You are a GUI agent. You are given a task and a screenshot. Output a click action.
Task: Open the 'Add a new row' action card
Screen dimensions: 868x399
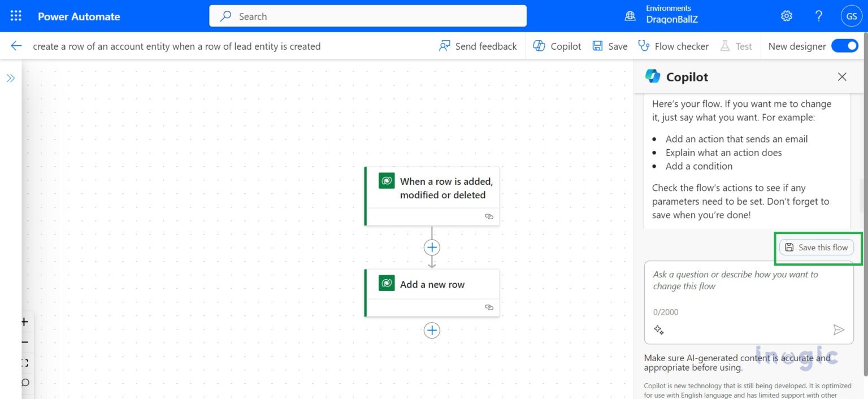(x=433, y=284)
